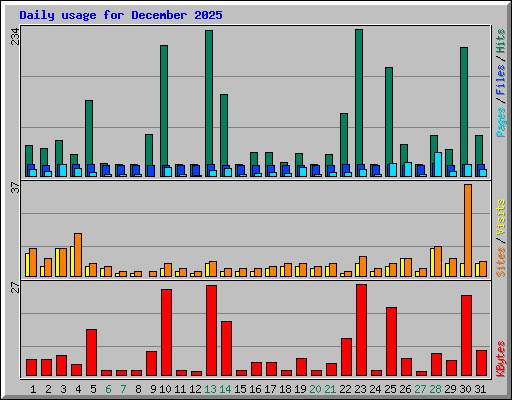Image resolution: width=512 pixels, height=400 pixels.
Task: Click the red 'KBytes' legend label
Action: click(501, 359)
